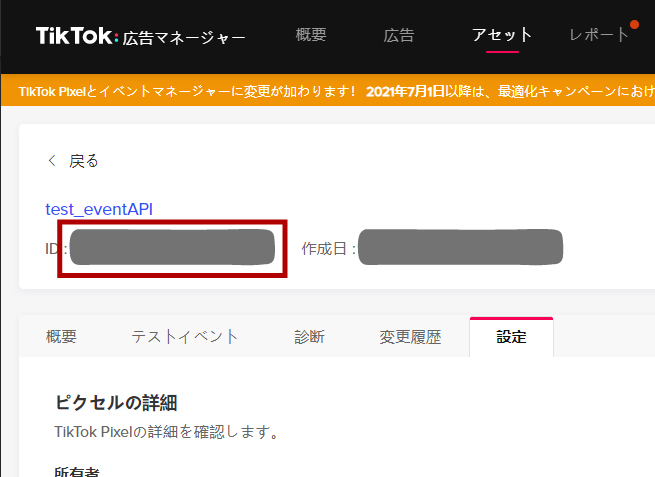The width and height of the screenshot is (655, 477).
Task: View the 変更履歴 tab
Action: [x=410, y=337]
